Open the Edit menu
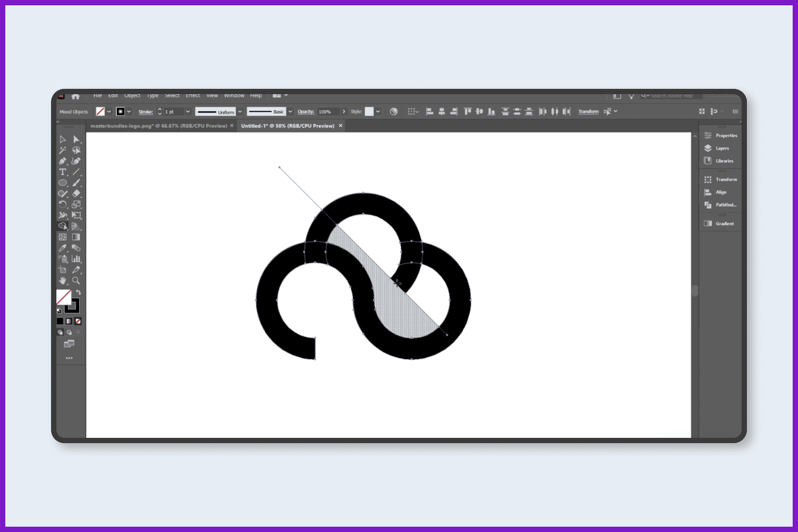798x532 pixels. coord(113,96)
